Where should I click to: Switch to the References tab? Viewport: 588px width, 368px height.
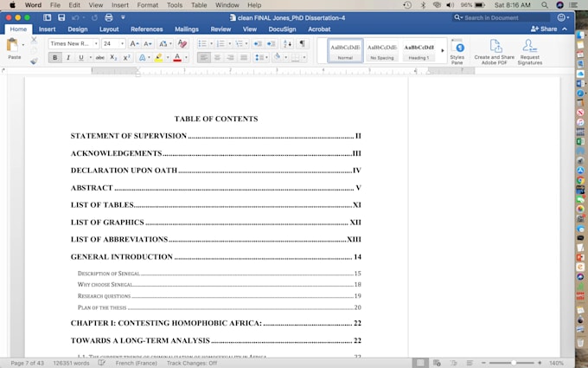click(x=147, y=29)
